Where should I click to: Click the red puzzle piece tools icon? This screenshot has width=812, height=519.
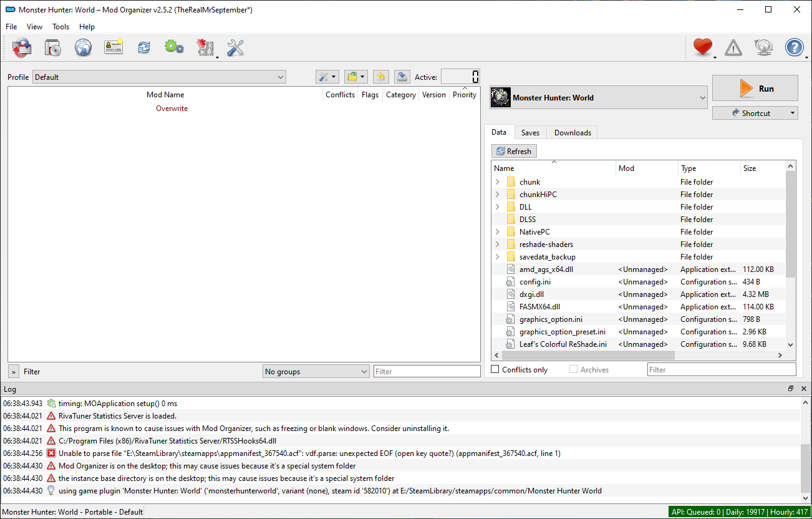pyautogui.click(x=205, y=47)
